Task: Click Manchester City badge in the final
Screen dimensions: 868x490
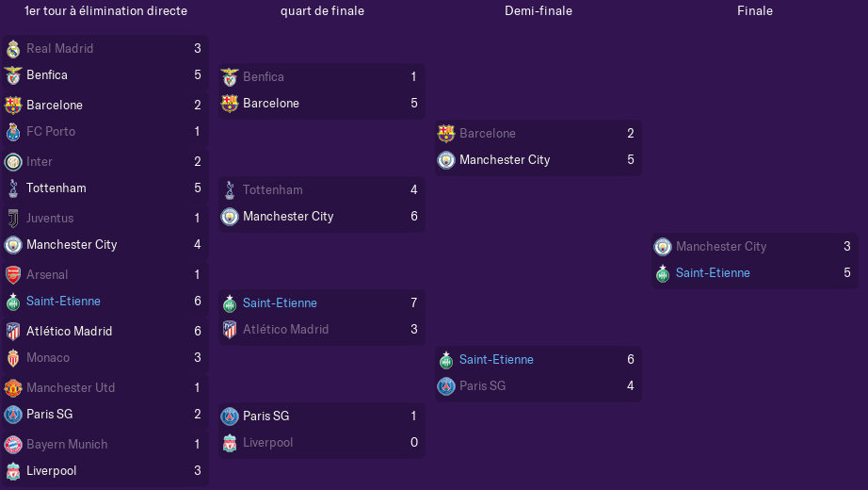Action: pyautogui.click(x=663, y=247)
